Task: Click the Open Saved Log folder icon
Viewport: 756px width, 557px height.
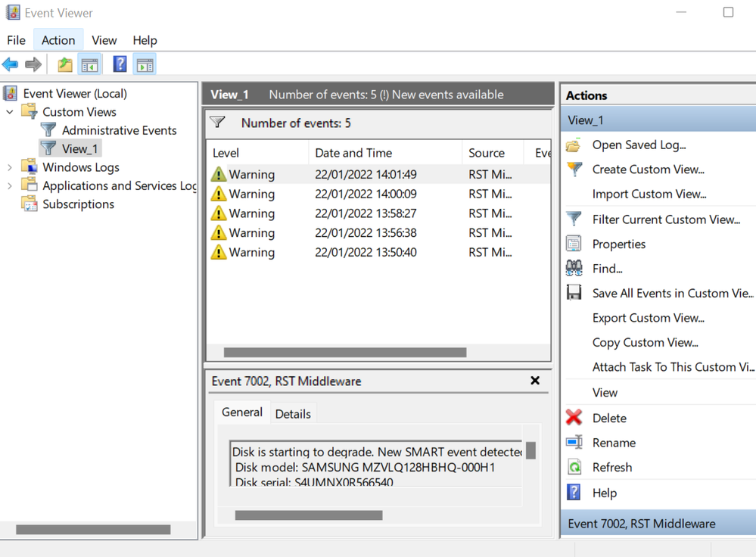Action: click(x=574, y=145)
